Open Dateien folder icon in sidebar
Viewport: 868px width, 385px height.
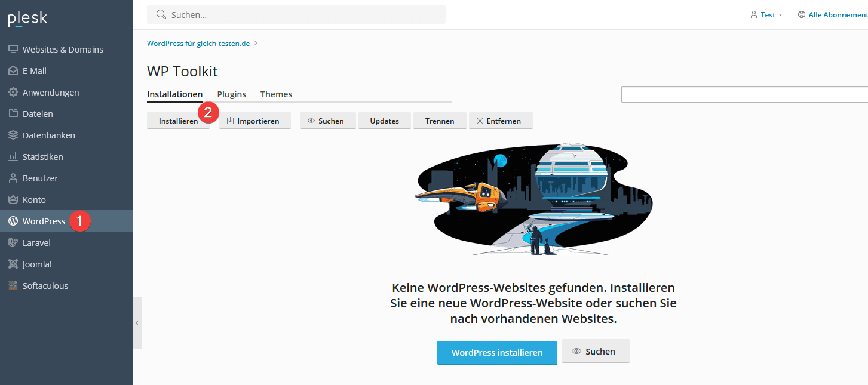[13, 114]
